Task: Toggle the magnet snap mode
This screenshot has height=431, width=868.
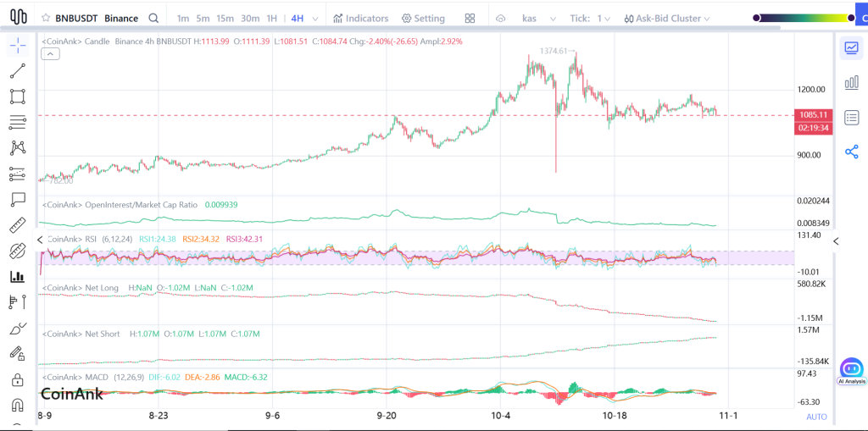Action: tap(17, 405)
